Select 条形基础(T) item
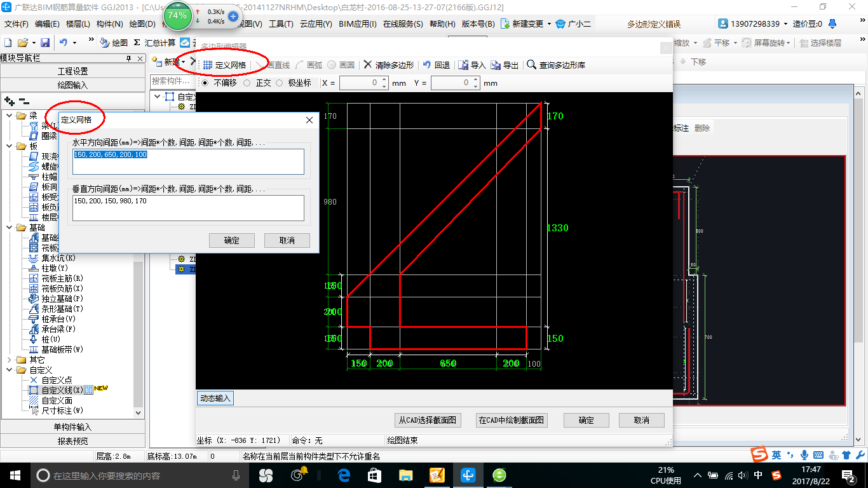The height and width of the screenshot is (488, 868). pos(56,309)
